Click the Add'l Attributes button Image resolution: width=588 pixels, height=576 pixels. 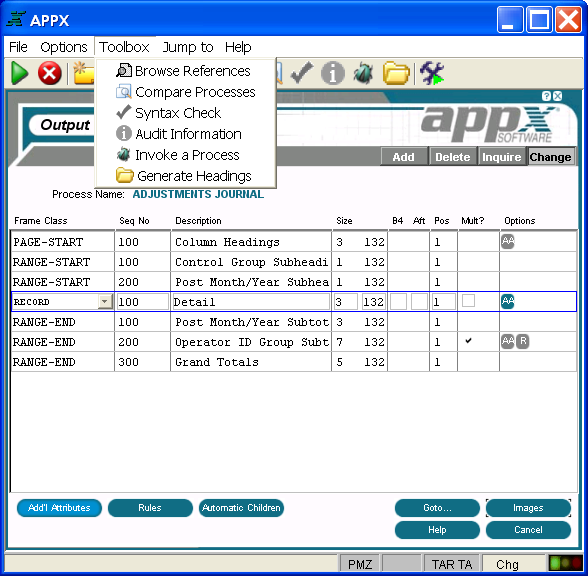click(59, 508)
